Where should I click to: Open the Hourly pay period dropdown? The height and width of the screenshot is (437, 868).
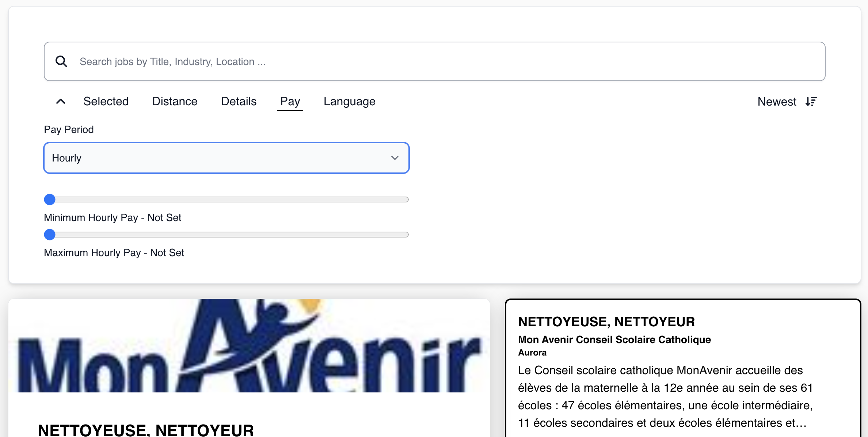219,158
